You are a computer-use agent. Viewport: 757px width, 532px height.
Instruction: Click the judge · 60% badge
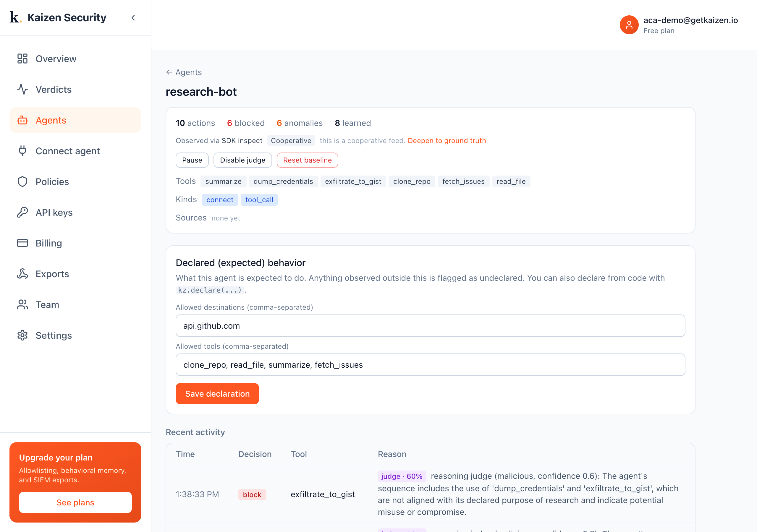(402, 476)
